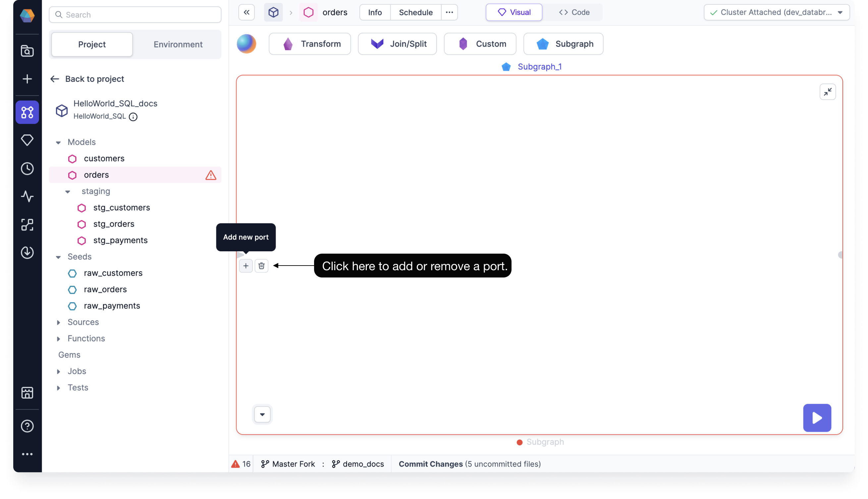Click the HelloWorld_SQL_docs project name
Screen dimensions: 868x499
[x=115, y=104]
